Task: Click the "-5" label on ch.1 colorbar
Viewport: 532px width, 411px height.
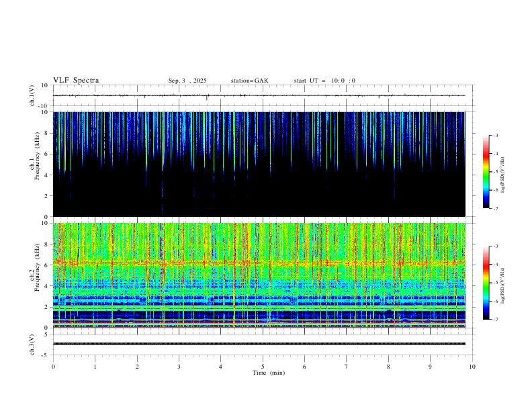Action: tap(495, 172)
